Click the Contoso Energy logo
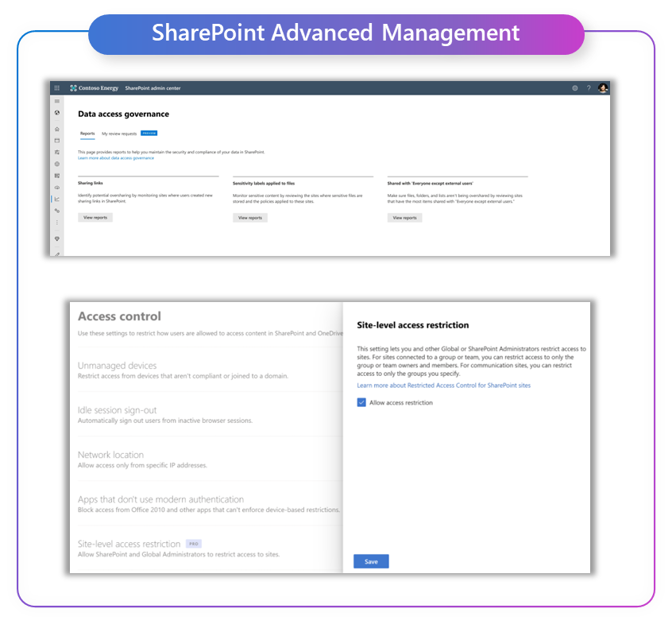The image size is (672, 624). click(x=95, y=88)
